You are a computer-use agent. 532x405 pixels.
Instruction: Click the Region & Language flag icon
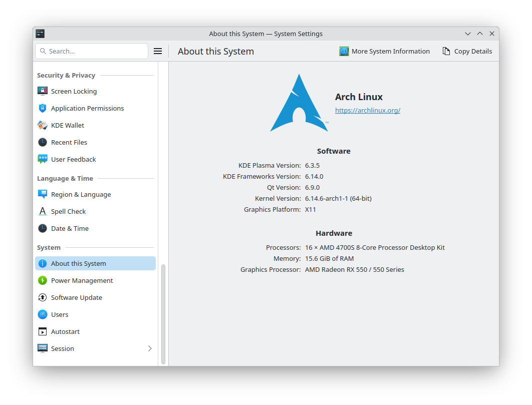tap(43, 194)
